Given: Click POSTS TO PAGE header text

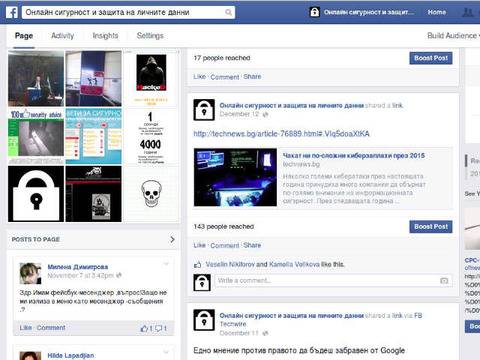Looking at the screenshot, I should click(x=36, y=239).
